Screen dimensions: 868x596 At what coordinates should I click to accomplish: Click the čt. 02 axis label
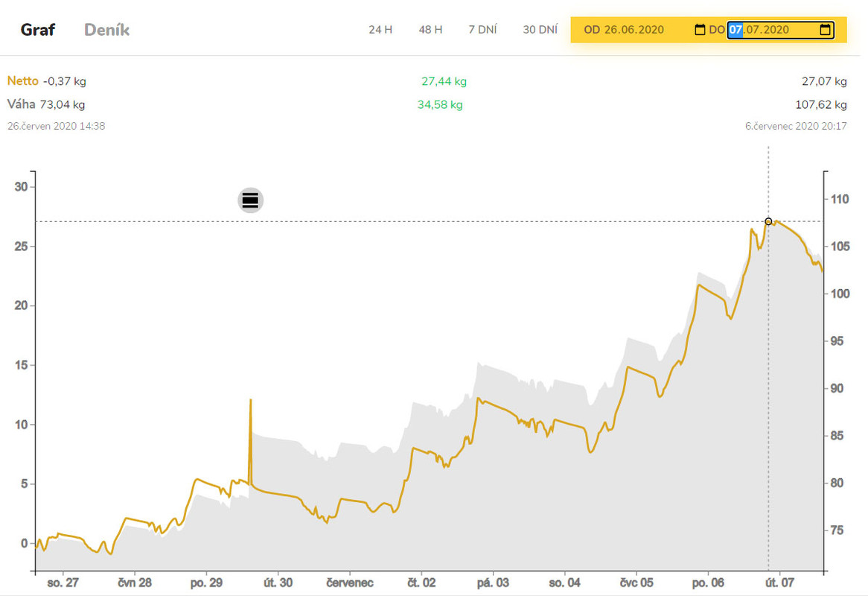[421, 583]
